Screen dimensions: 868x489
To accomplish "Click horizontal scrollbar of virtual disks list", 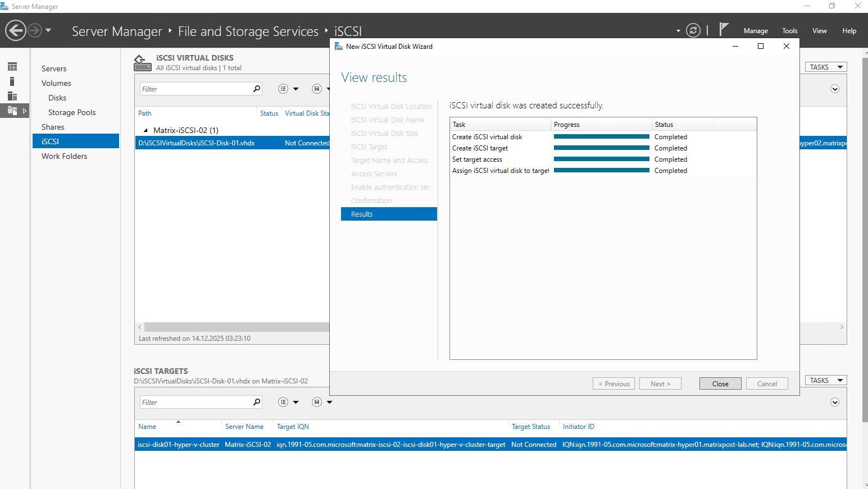I will coord(236,327).
